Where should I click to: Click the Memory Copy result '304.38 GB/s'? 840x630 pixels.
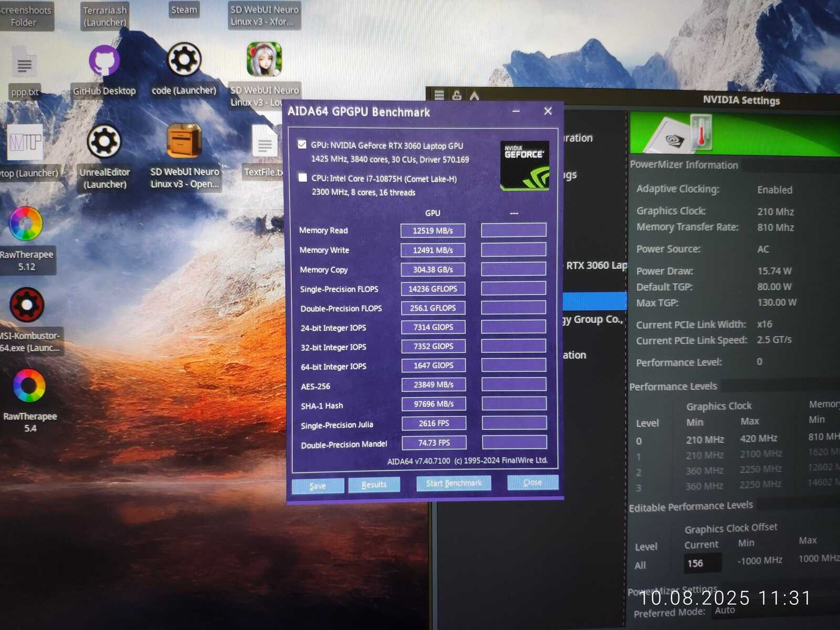(433, 269)
